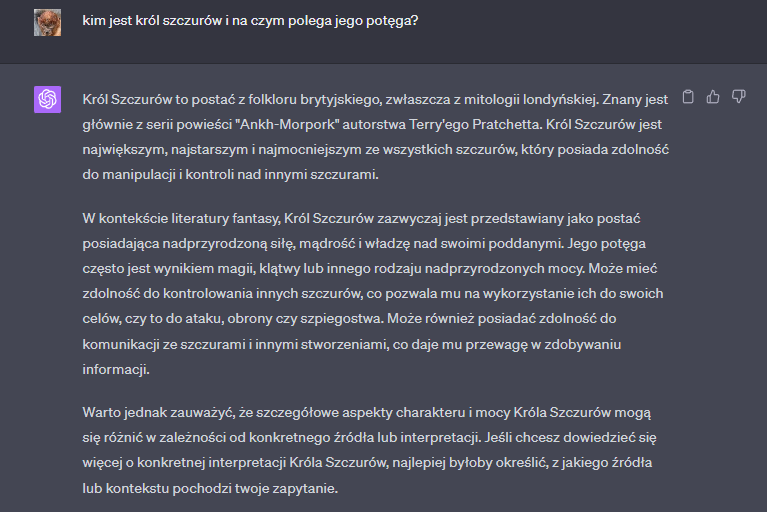
Task: Click the user question about król szczurów
Action: 250,20
